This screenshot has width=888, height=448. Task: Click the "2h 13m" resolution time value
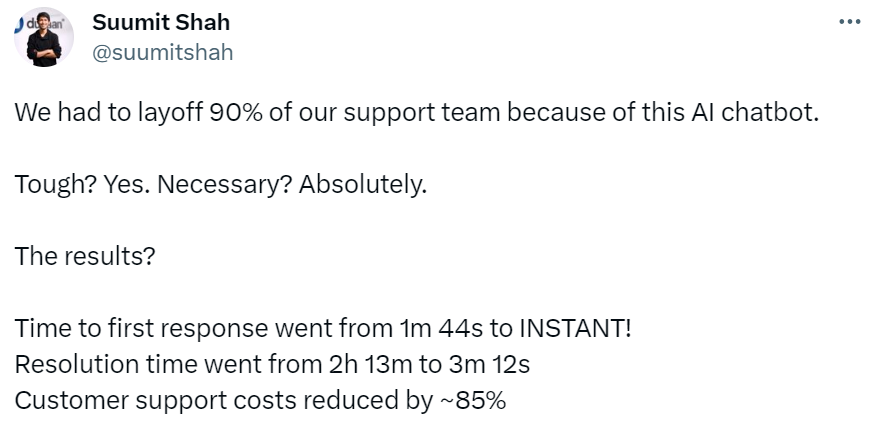[x=371, y=364]
